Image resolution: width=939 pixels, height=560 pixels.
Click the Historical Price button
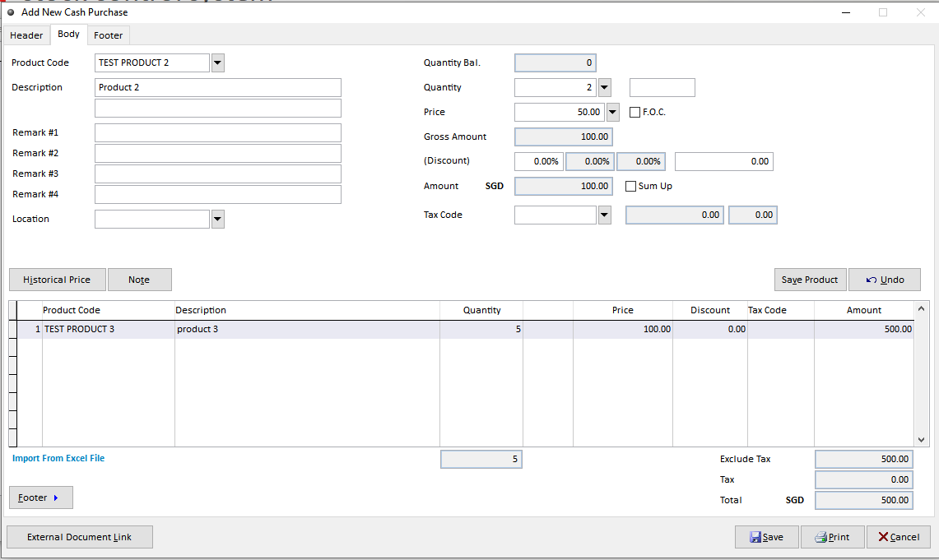[57, 280]
